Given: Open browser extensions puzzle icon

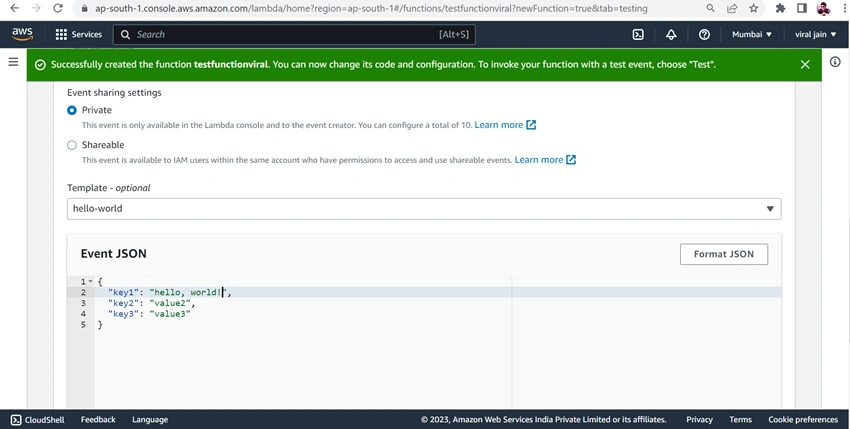Looking at the screenshot, I should pyautogui.click(x=781, y=8).
